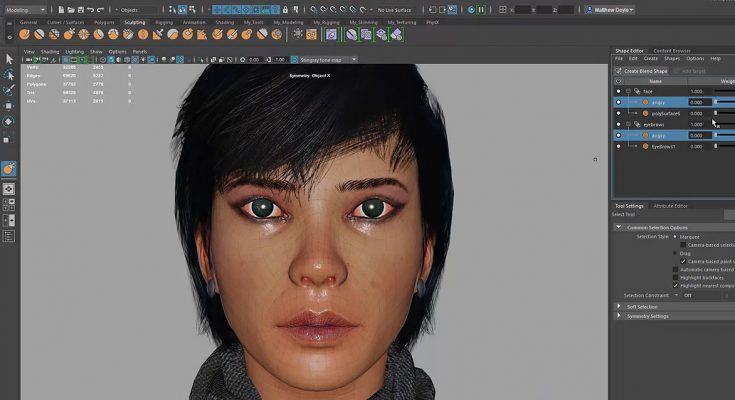Select the Freeze sculpting tool
This screenshot has height=400, width=735.
coord(277,34)
